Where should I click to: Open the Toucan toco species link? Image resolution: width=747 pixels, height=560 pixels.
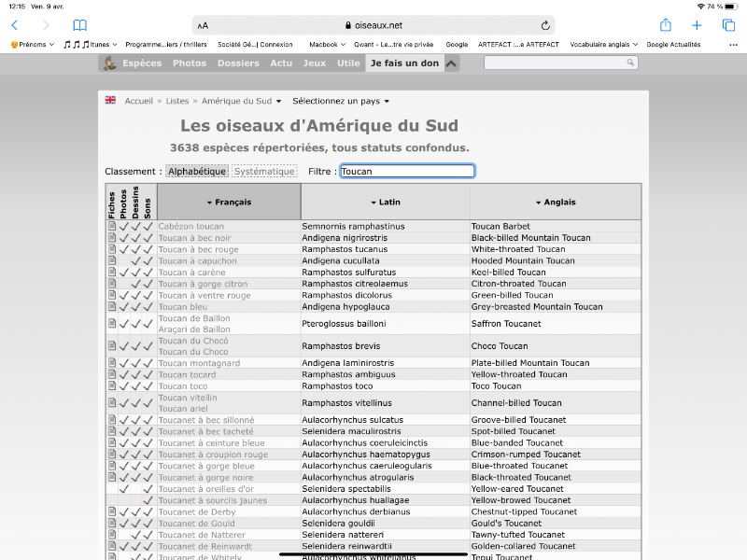183,385
